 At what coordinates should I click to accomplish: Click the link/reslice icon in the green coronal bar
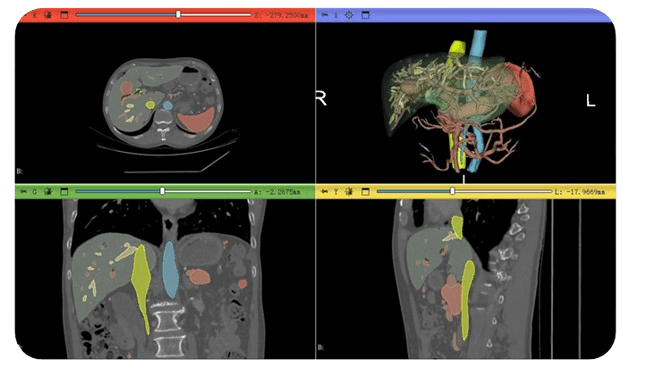coord(48,192)
